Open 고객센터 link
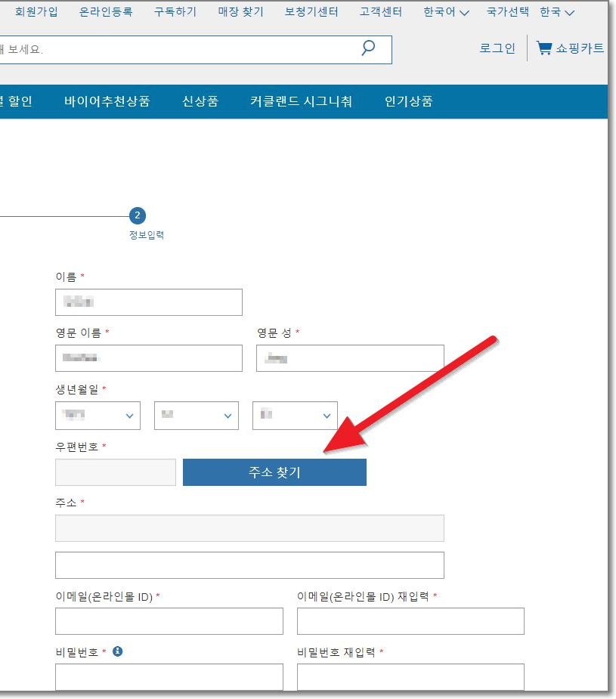Screen dimensions: 616x699 pos(381,11)
